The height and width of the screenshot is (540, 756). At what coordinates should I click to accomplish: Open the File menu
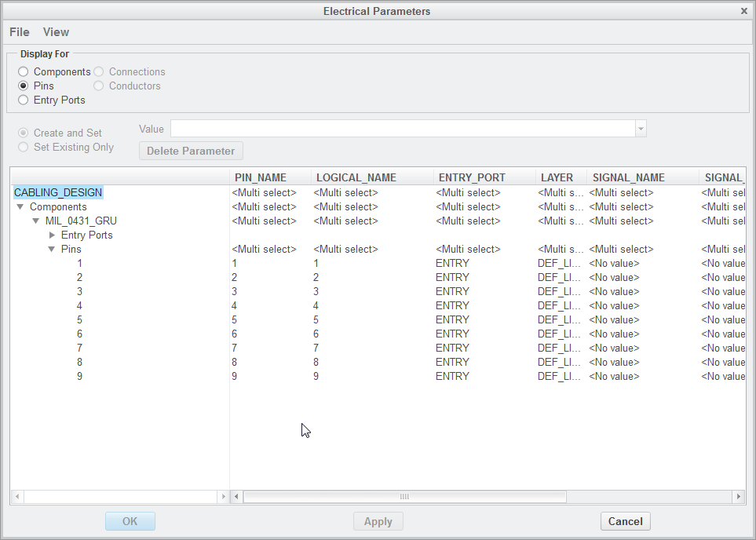point(20,32)
